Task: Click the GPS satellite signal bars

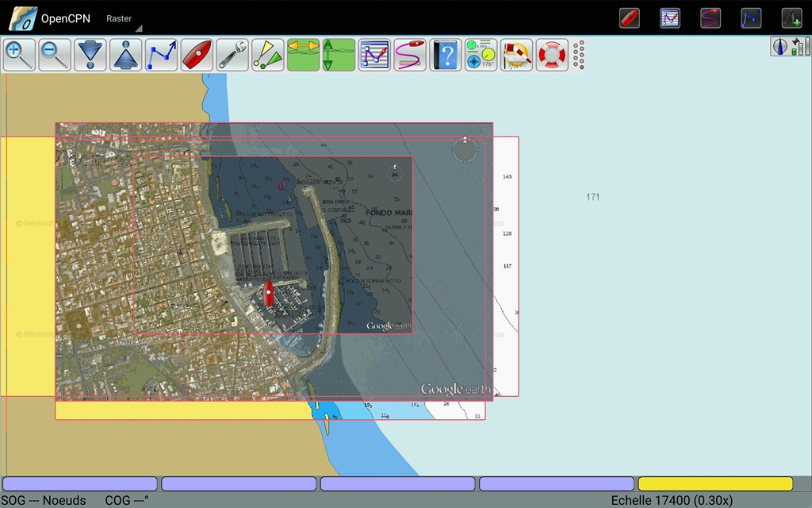Action: coord(800,46)
